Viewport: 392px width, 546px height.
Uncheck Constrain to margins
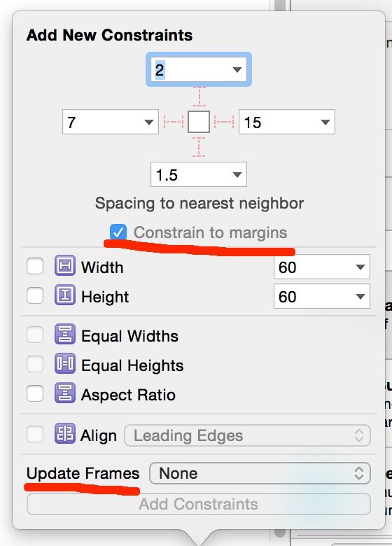[x=118, y=232]
